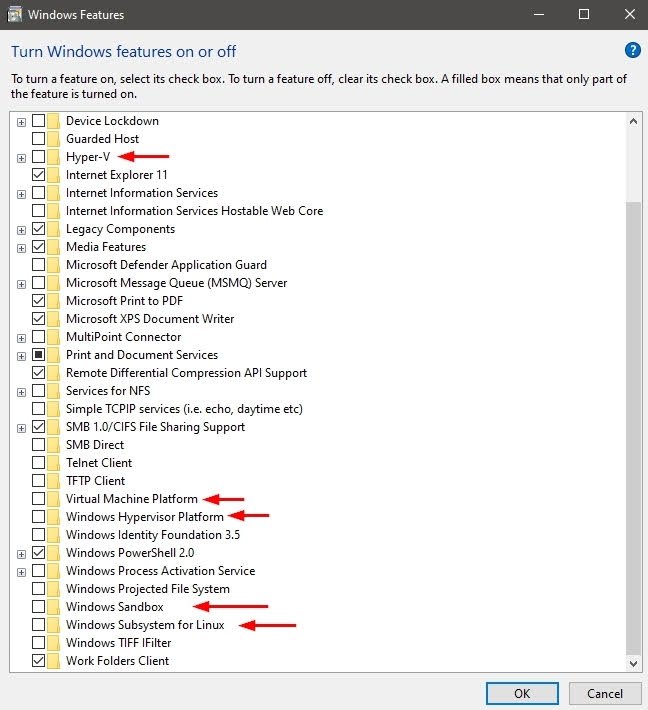Select the Internet Information Services Hostable Web Core row

click(x=194, y=211)
